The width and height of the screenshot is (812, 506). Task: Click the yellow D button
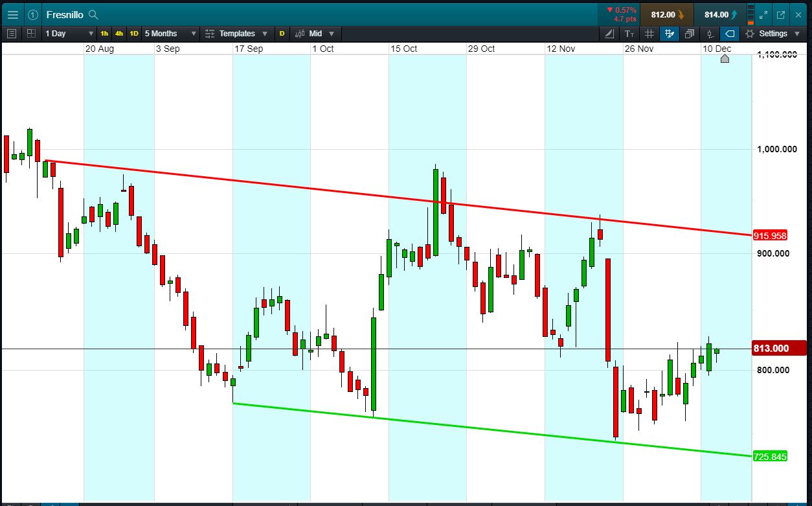[282, 34]
